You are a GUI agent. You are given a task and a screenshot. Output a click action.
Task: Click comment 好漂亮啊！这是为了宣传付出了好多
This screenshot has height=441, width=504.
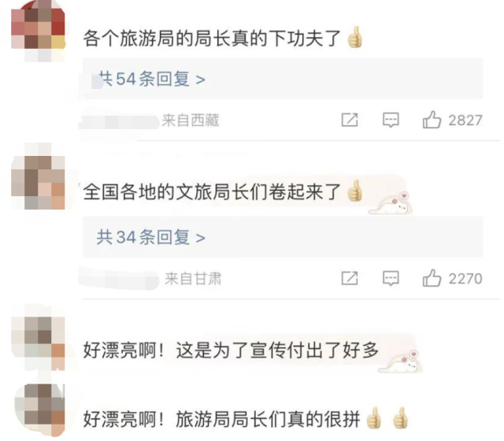pos(231,350)
